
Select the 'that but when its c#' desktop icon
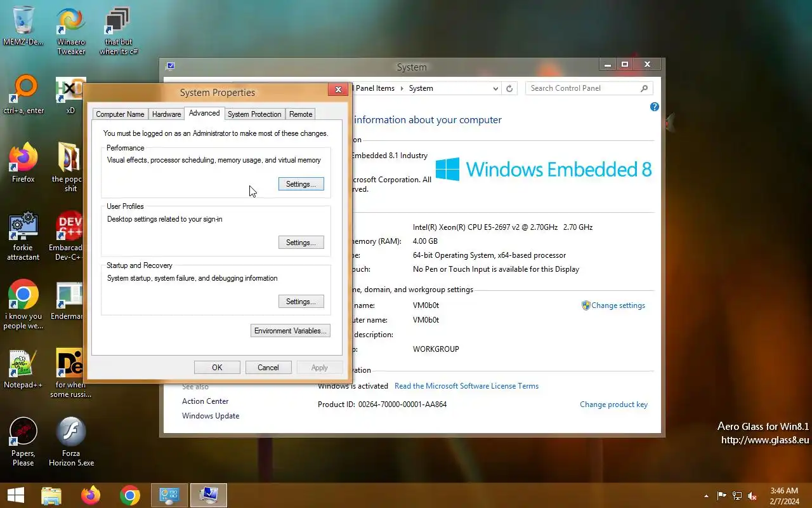click(x=118, y=32)
